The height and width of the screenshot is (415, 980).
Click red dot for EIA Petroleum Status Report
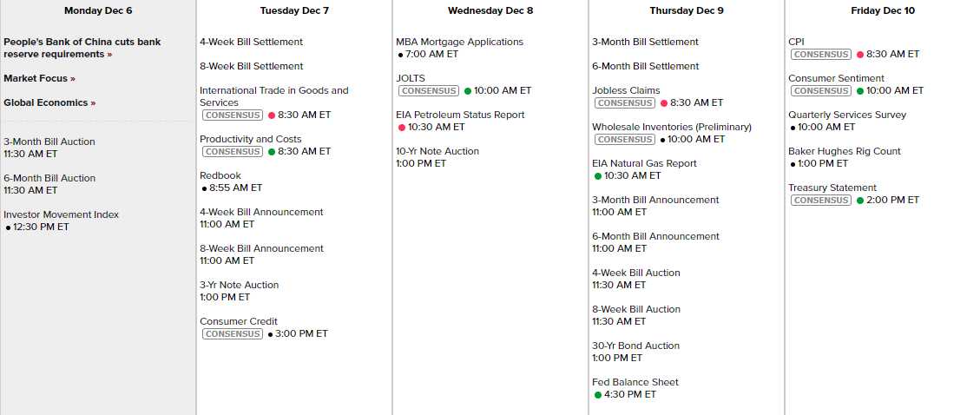coord(402,127)
